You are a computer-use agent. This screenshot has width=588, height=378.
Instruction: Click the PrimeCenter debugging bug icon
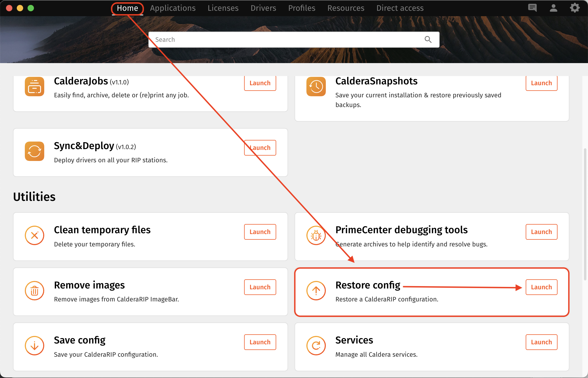(x=316, y=235)
